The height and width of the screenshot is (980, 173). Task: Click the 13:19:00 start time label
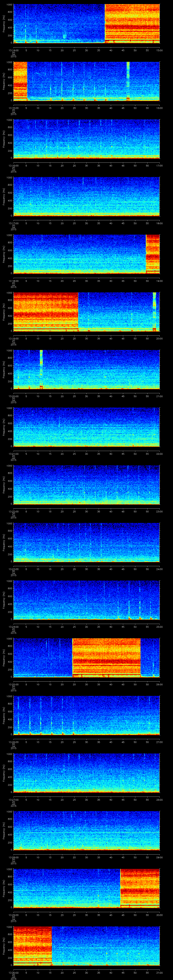click(x=13, y=339)
